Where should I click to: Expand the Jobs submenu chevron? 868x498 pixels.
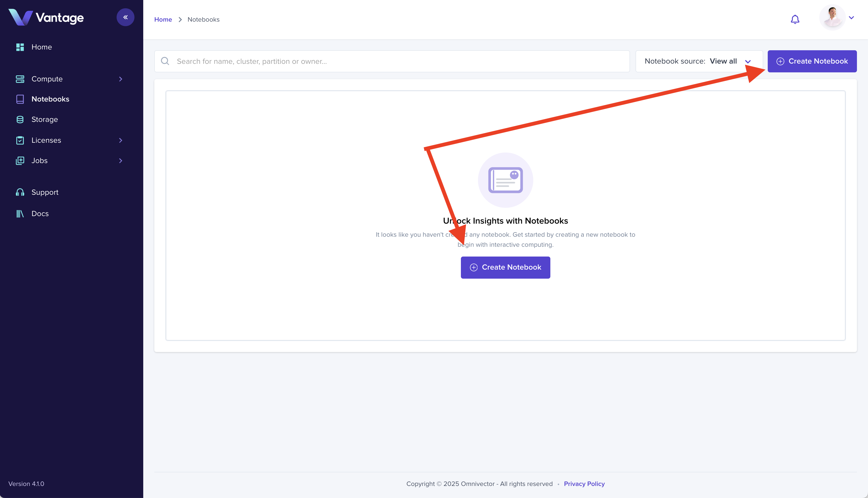coord(120,161)
